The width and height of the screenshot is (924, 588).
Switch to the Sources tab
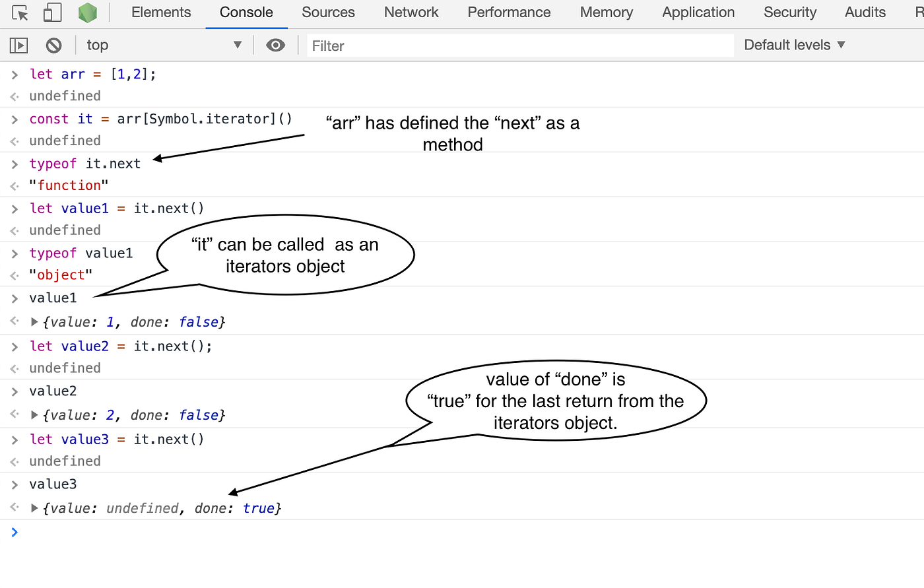pos(328,12)
